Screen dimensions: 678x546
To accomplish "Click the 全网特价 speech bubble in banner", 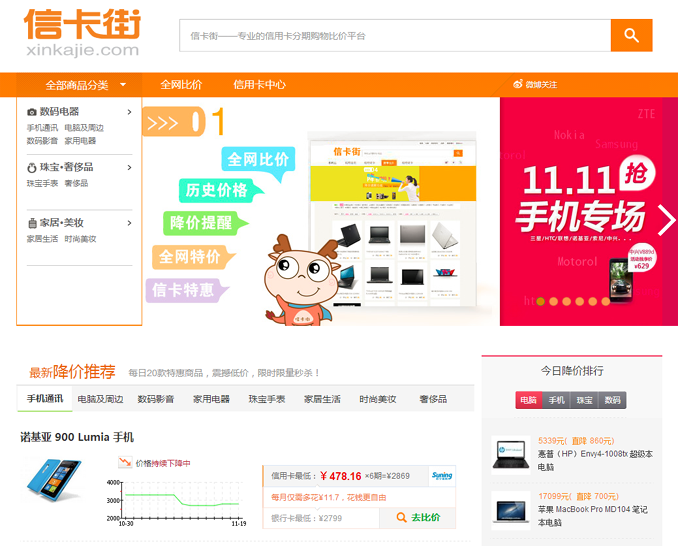I will pyautogui.click(x=192, y=257).
